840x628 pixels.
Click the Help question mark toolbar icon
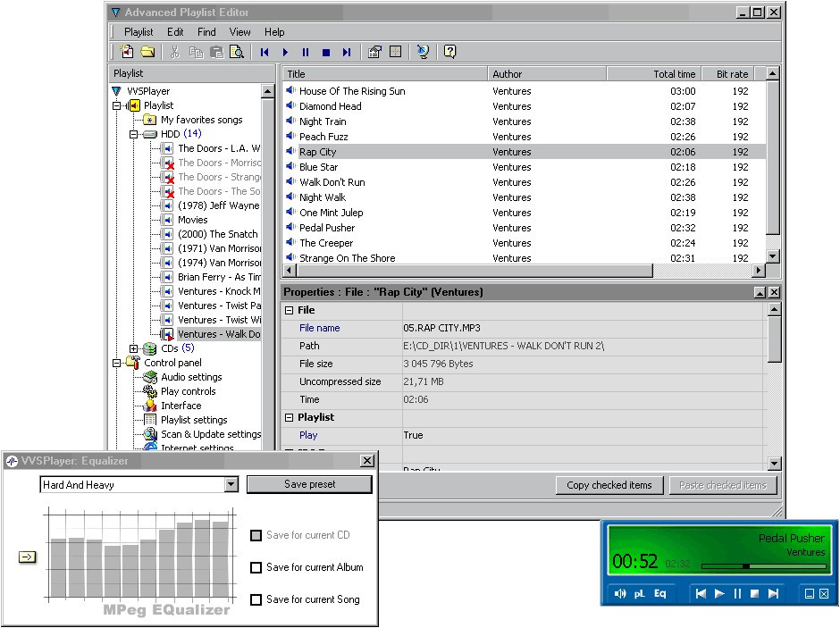(x=450, y=52)
